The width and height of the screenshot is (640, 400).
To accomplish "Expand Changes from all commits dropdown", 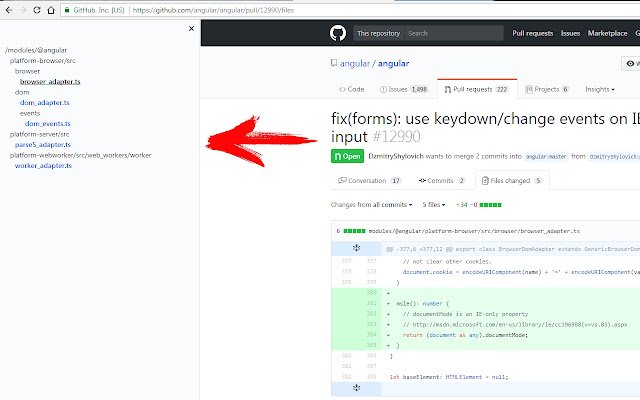I will click(x=371, y=205).
